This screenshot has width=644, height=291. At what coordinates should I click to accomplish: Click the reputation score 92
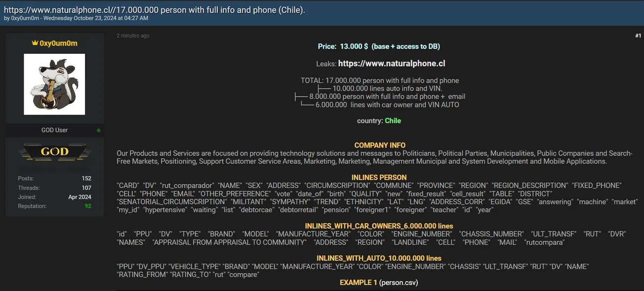(x=88, y=206)
